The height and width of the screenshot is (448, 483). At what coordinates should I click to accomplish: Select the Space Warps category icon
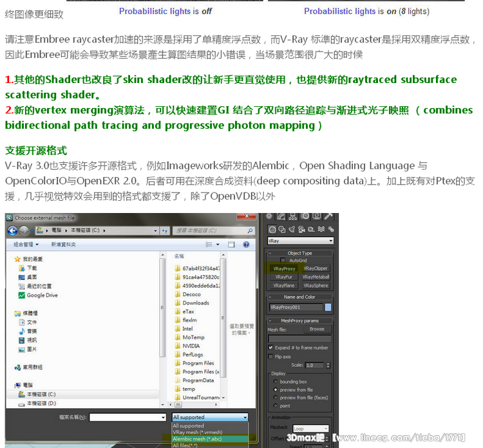(x=321, y=229)
